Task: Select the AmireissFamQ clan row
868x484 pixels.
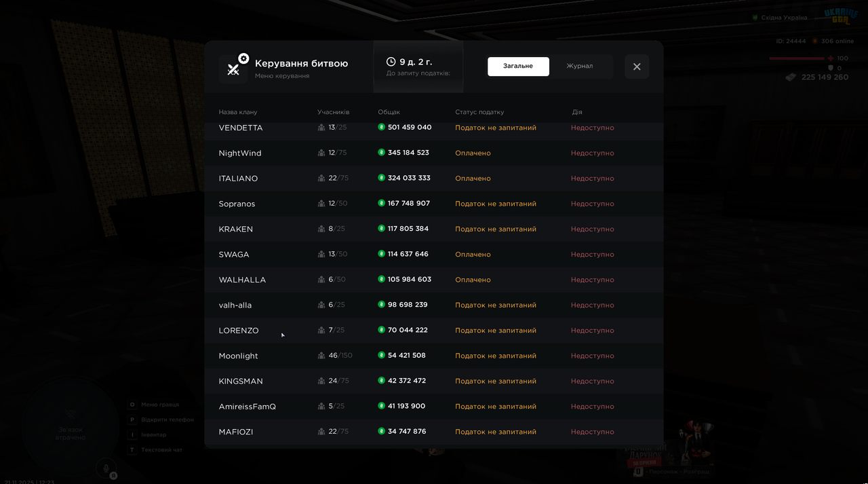Action: point(434,407)
